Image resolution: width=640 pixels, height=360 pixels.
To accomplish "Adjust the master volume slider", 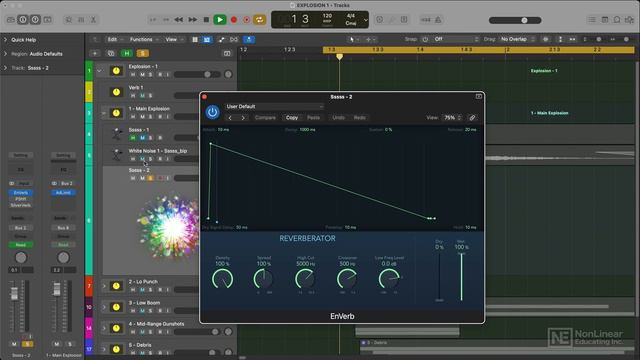I will [515, 20].
